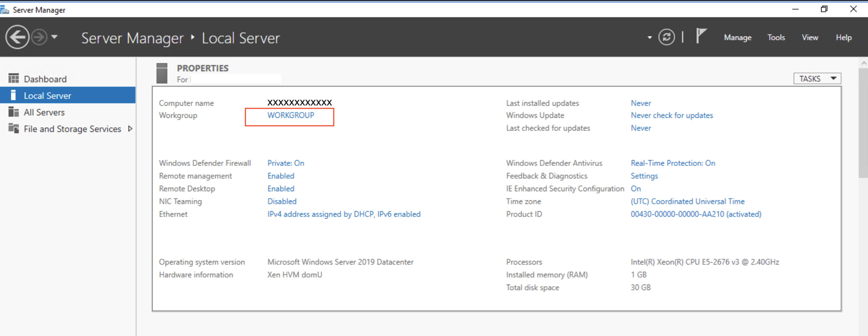The height and width of the screenshot is (336, 868).
Task: Open the dropdown arrow beside refresh icon
Action: pyautogui.click(x=649, y=38)
